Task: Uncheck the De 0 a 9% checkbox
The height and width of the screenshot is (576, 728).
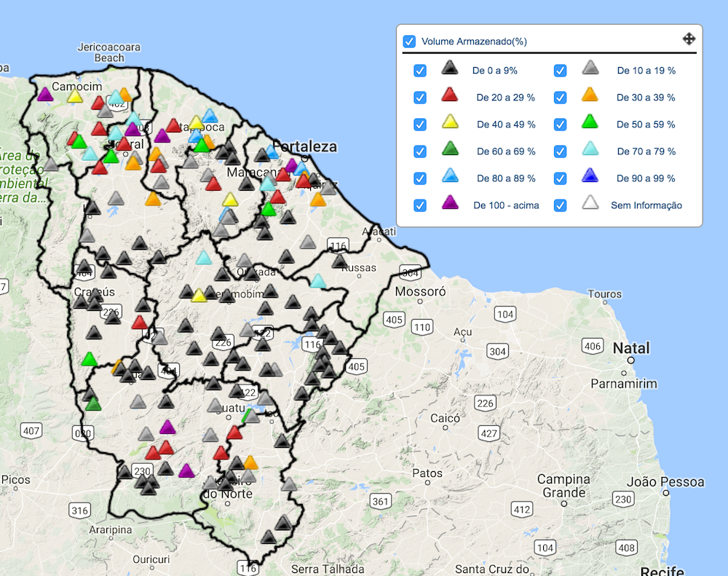Action: (x=420, y=71)
